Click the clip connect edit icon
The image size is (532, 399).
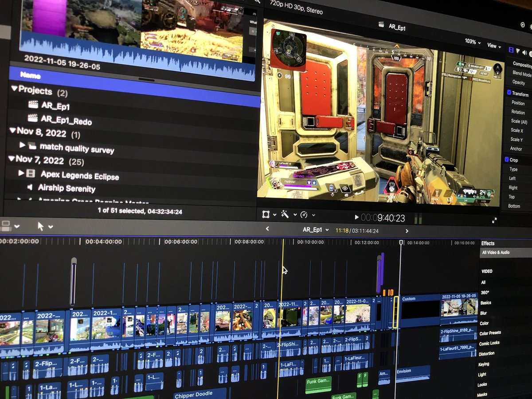(6, 226)
